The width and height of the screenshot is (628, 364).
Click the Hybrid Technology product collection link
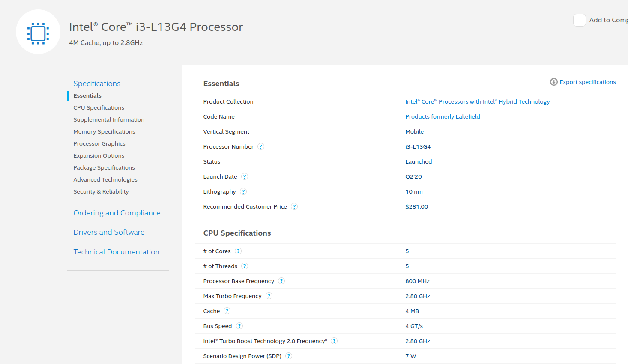click(x=477, y=101)
